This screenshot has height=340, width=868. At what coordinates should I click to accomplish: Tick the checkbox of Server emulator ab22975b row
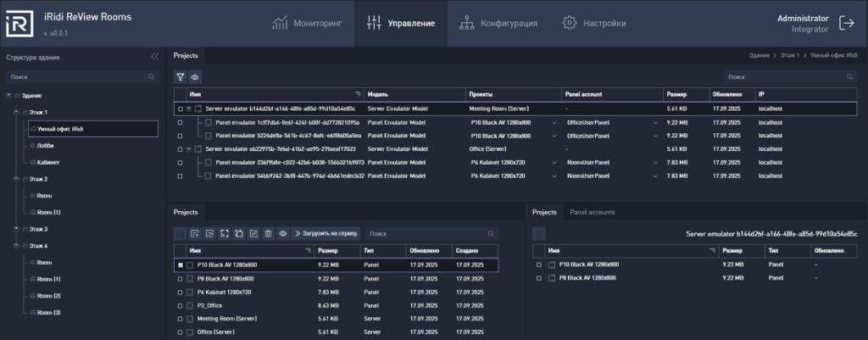click(181, 149)
